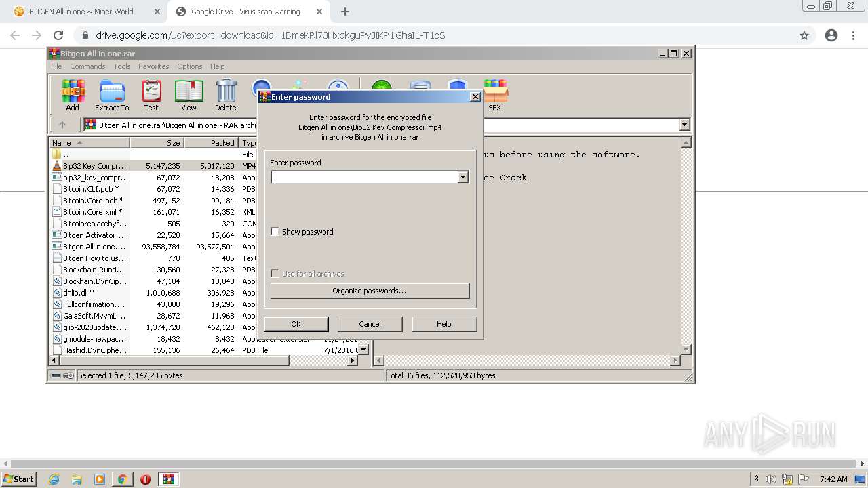Click the Chrome address bar URL
This screenshot has height=488, width=868.
pos(270,35)
